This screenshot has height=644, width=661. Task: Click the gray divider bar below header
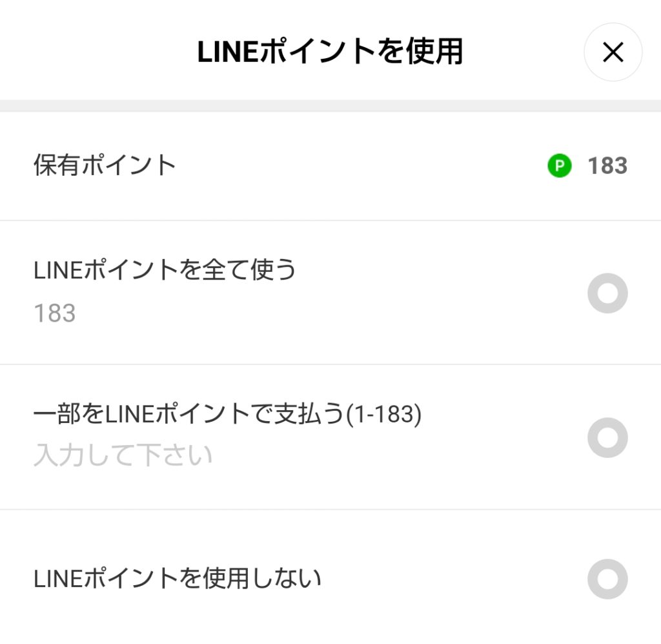coord(330,105)
